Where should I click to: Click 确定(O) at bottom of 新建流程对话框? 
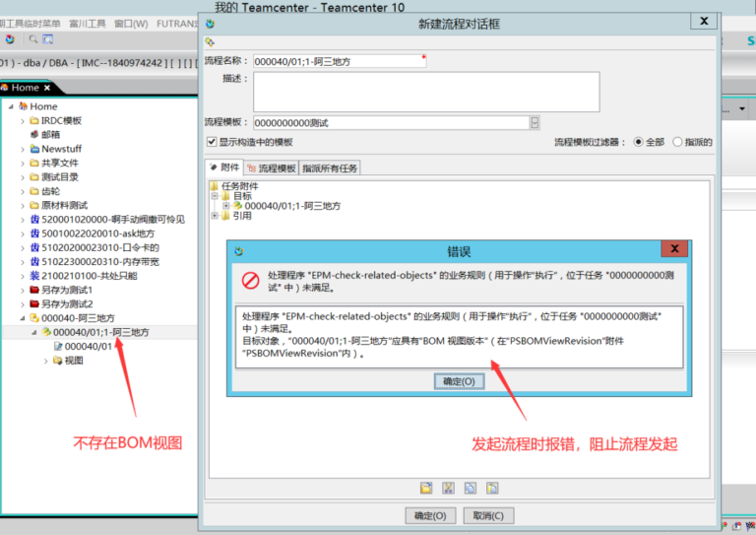click(430, 515)
